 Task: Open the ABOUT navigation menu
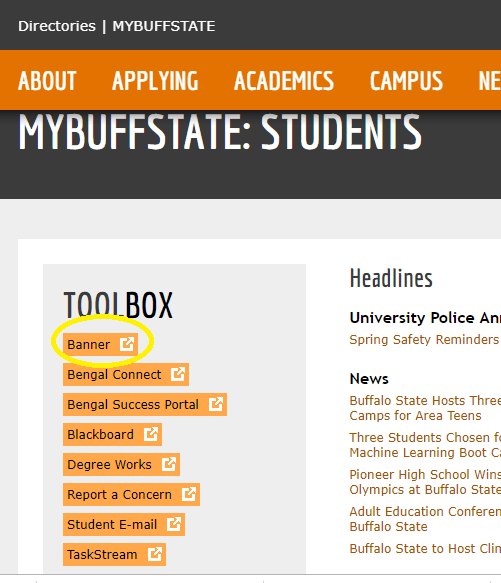pyautogui.click(x=47, y=81)
